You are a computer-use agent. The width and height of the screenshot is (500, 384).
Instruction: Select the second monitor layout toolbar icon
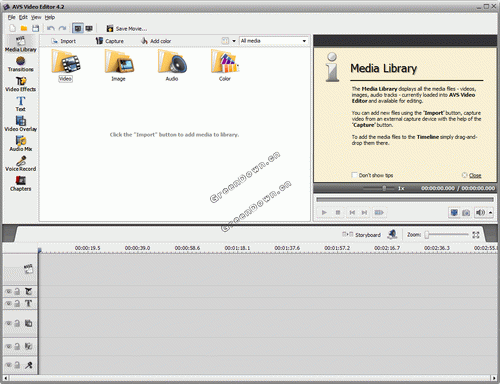pyautogui.click(x=89, y=28)
